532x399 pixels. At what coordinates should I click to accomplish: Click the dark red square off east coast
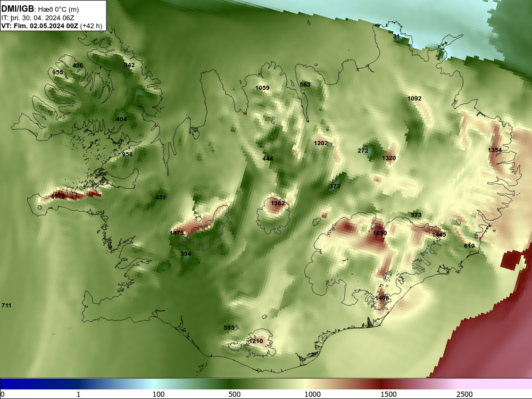tap(512, 260)
